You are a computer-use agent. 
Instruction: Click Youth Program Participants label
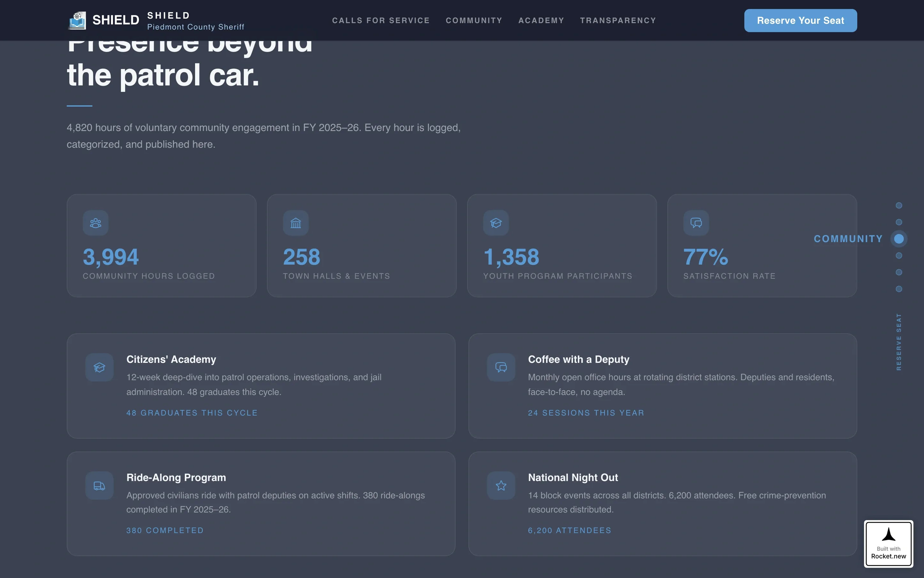(x=558, y=276)
